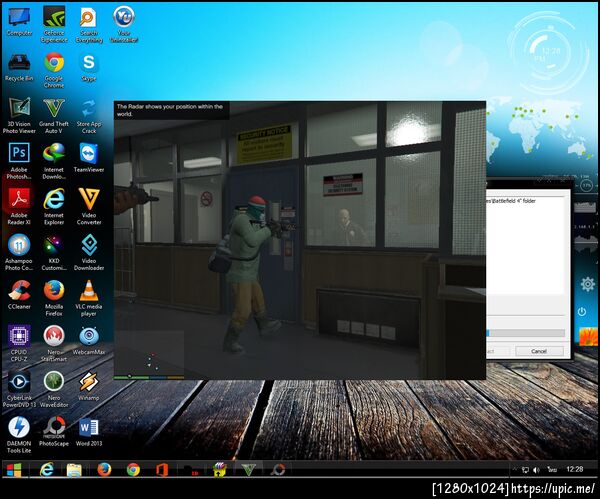Click the flower thumbnail in the sidebar gadget
The height and width of the screenshot is (499, 600).
589,337
